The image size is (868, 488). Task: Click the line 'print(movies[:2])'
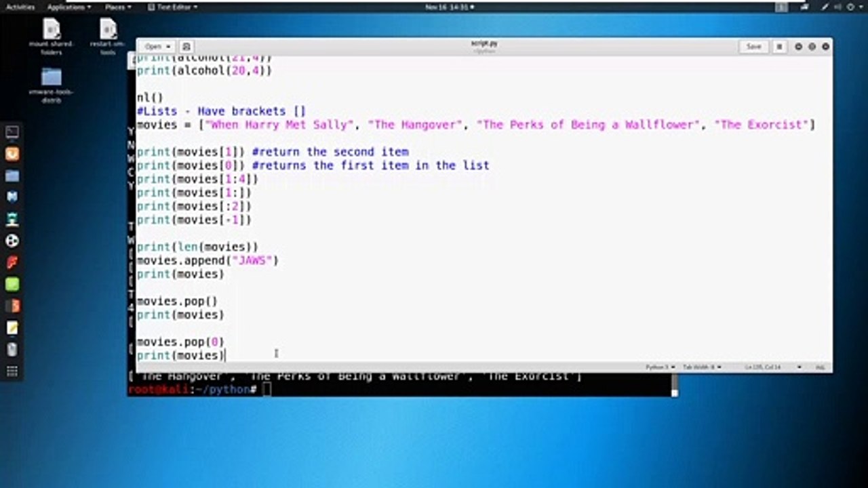(x=194, y=206)
